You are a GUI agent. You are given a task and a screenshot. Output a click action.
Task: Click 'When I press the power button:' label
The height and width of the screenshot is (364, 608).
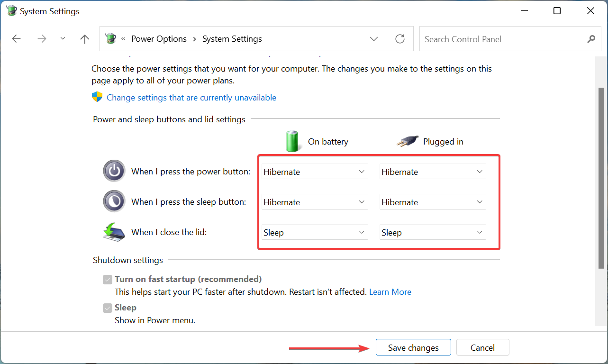(x=191, y=171)
